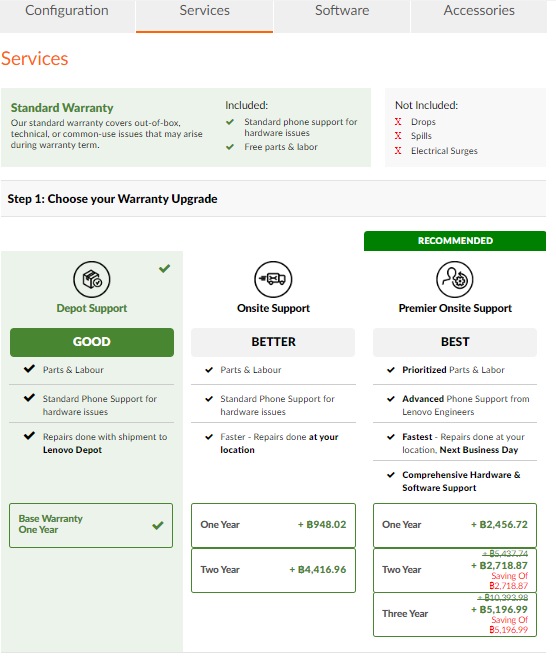Click the BEST tier button
Image resolution: width=556 pixels, height=666 pixels.
pyautogui.click(x=455, y=342)
